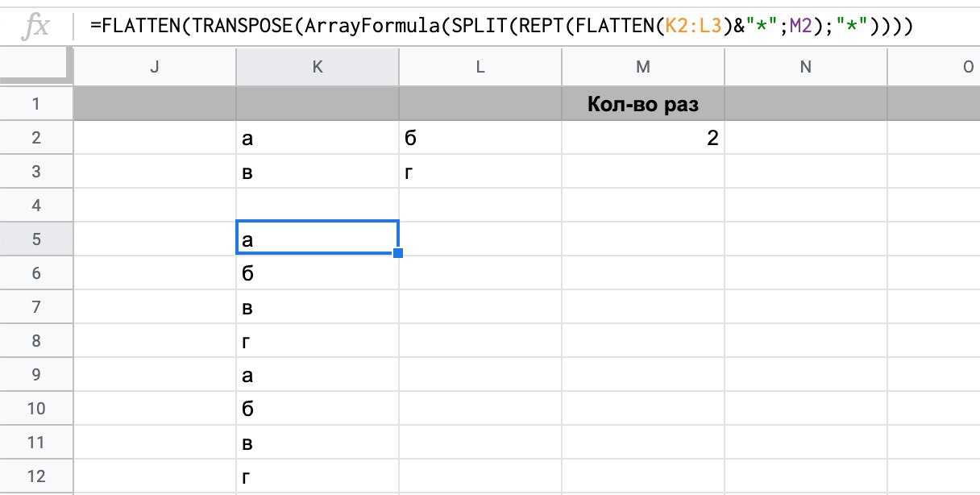980x495 pixels.
Task: Click cell M2 containing the number 2
Action: (x=642, y=139)
